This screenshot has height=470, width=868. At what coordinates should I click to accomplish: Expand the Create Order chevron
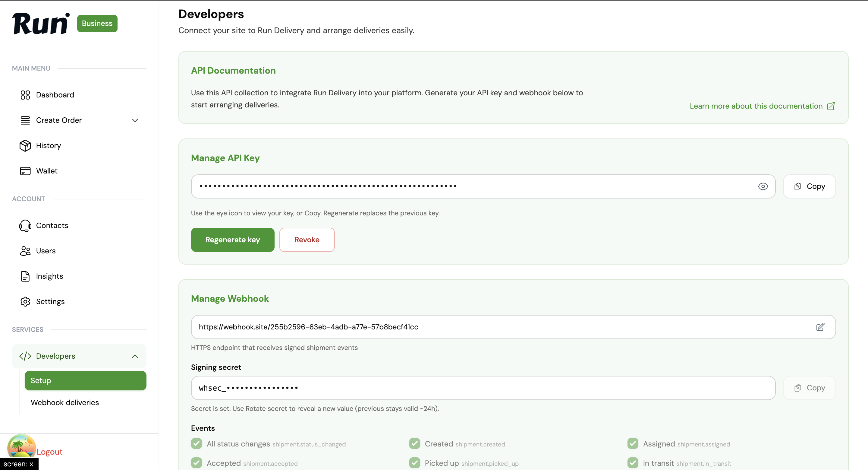[135, 120]
